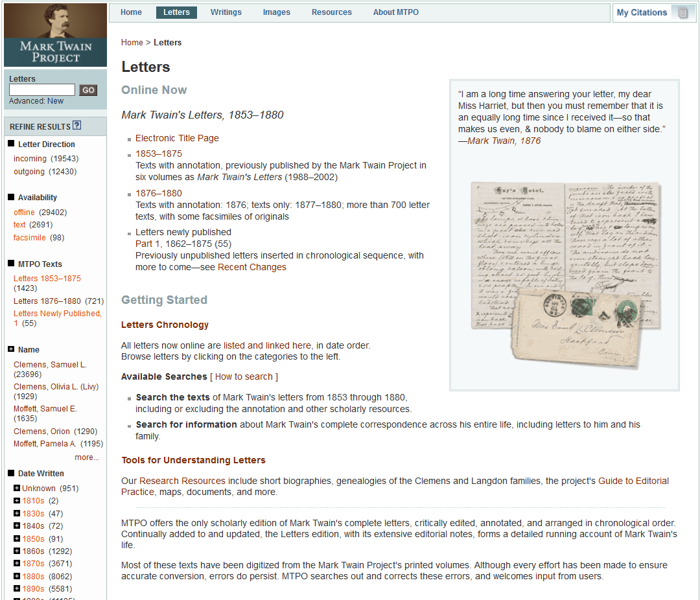Filter by name Moffett, Samuel E.

point(45,408)
